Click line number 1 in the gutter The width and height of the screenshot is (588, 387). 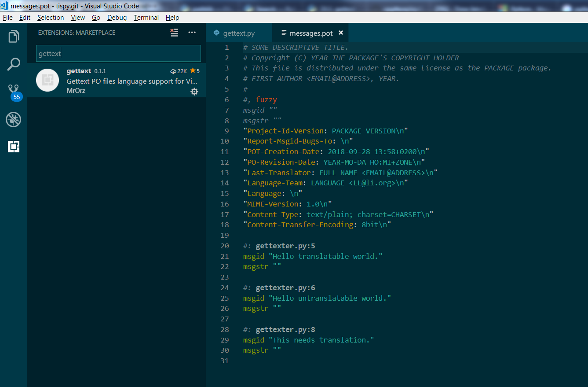(x=226, y=48)
